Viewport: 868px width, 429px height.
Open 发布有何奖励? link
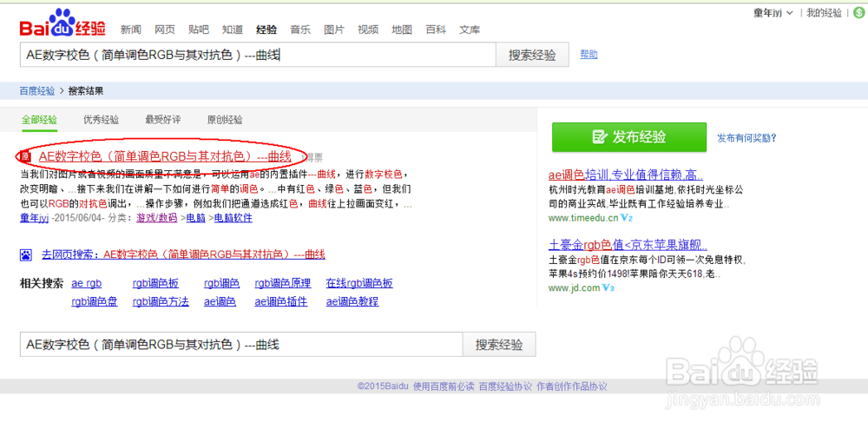tap(746, 138)
